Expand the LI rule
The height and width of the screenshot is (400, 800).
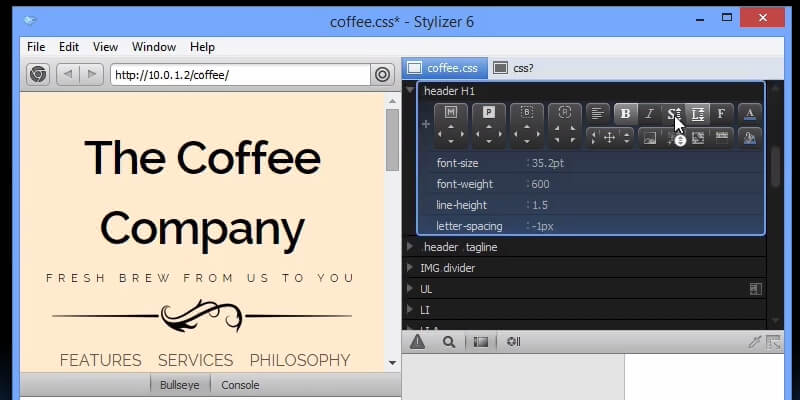point(410,310)
